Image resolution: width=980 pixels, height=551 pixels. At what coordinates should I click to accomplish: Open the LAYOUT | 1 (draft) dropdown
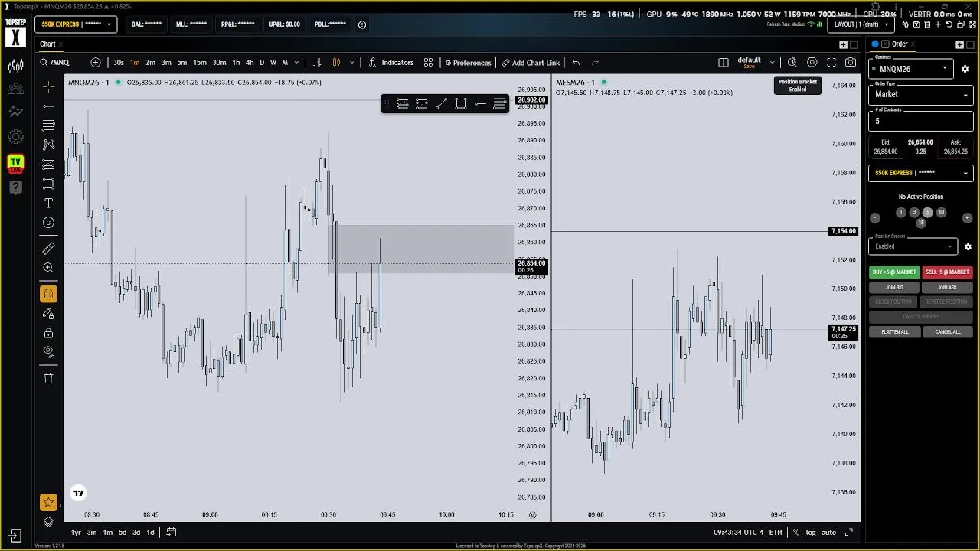860,24
